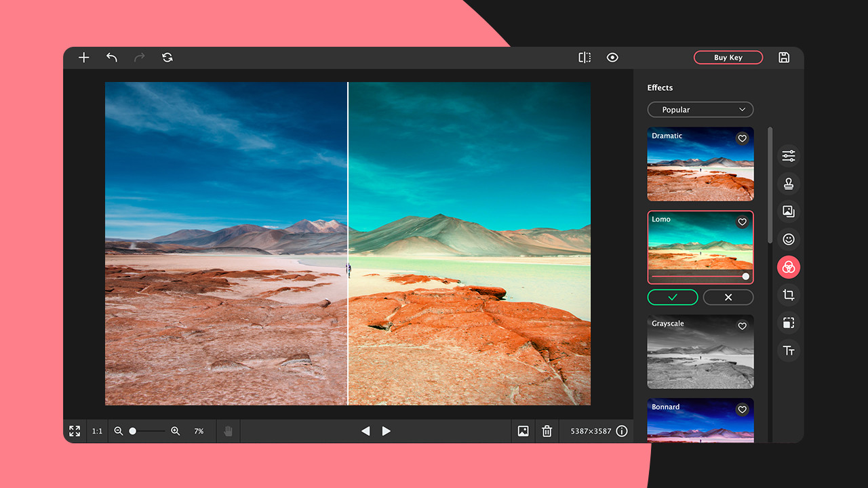Open the Text tool panel

tap(789, 350)
